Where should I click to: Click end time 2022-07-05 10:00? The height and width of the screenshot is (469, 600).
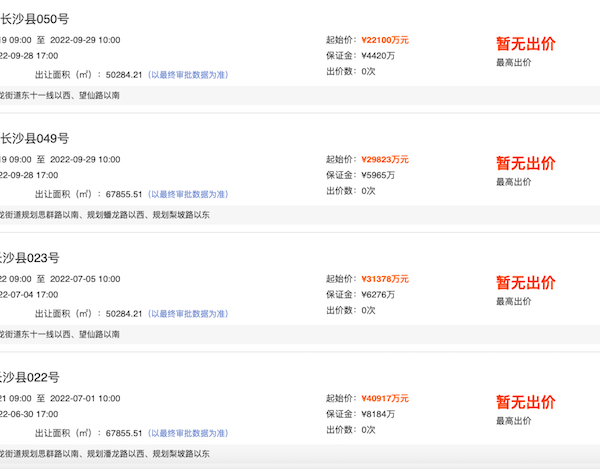click(85, 279)
